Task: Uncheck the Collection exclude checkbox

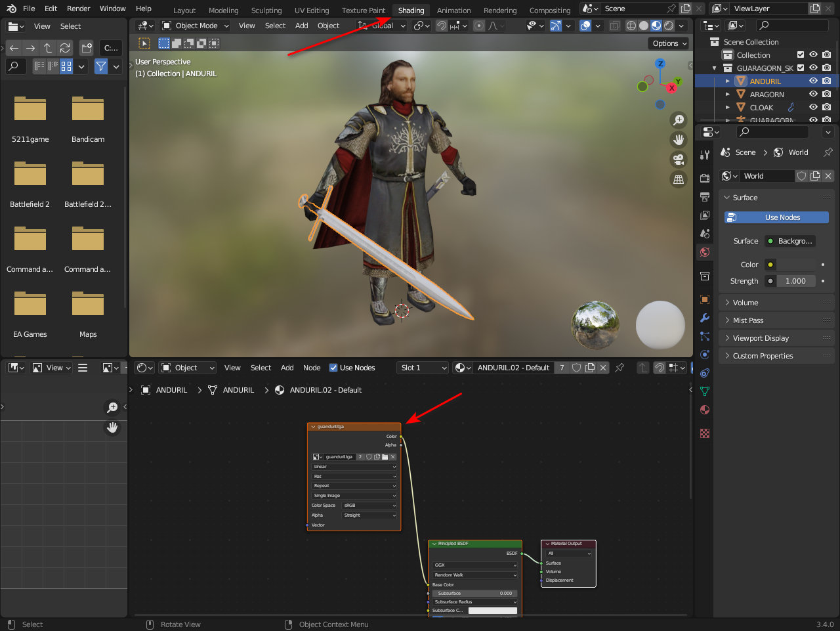Action: pos(801,55)
